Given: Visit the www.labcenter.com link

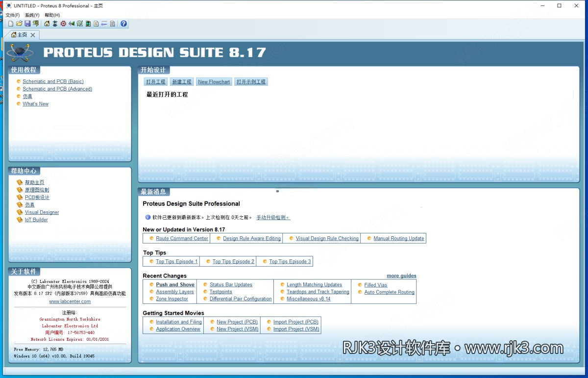Looking at the screenshot, I should 70,302.
